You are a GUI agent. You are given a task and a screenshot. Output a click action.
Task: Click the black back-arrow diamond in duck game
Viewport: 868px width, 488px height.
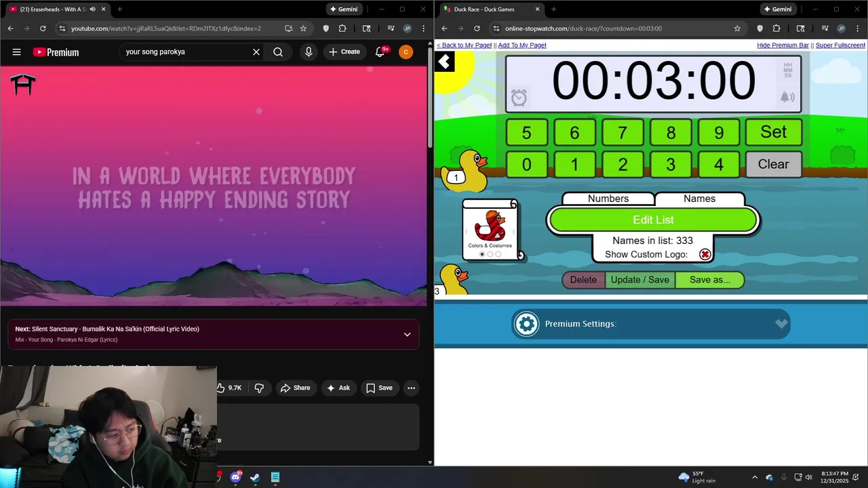coord(444,62)
